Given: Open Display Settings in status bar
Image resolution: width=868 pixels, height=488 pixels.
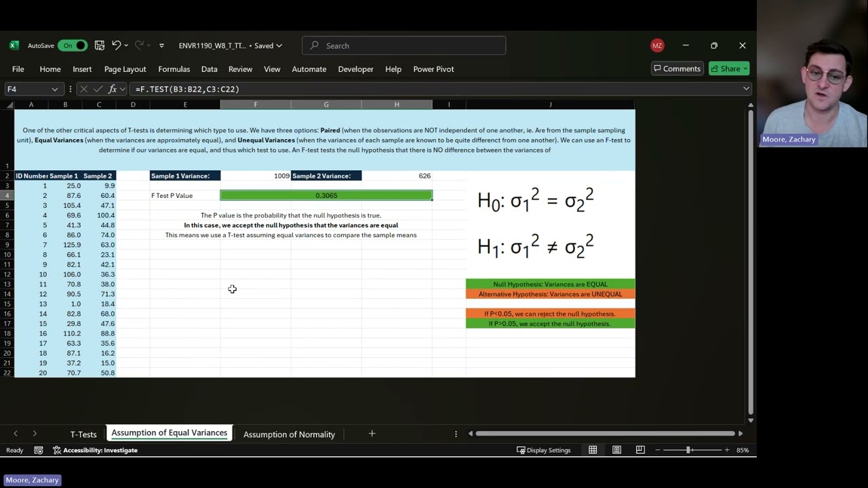Looking at the screenshot, I should pyautogui.click(x=543, y=450).
